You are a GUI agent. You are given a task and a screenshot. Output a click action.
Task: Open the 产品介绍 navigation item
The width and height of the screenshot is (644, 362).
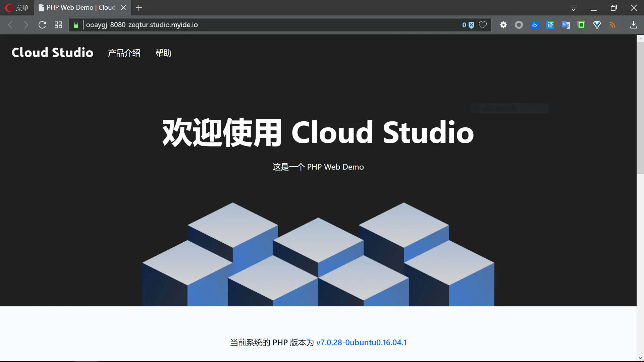click(x=124, y=53)
